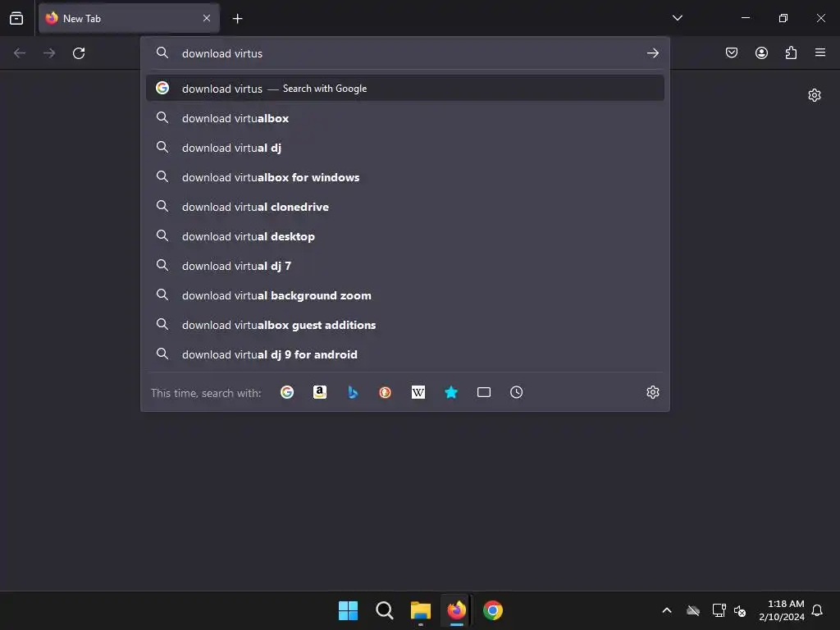The height and width of the screenshot is (630, 840).
Task: Click Firefox icon in taskbar
Action: [x=456, y=610]
